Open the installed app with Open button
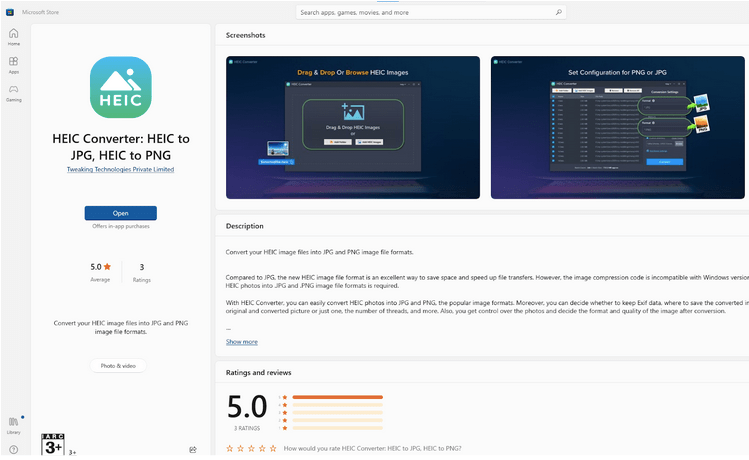Image resolution: width=749 pixels, height=460 pixels. [121, 213]
